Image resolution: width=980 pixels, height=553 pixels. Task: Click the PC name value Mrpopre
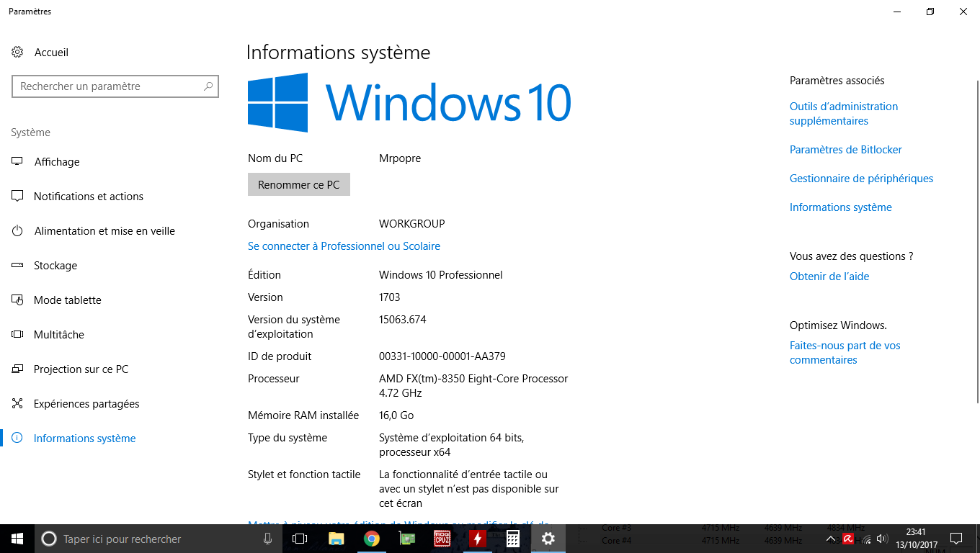tap(400, 158)
